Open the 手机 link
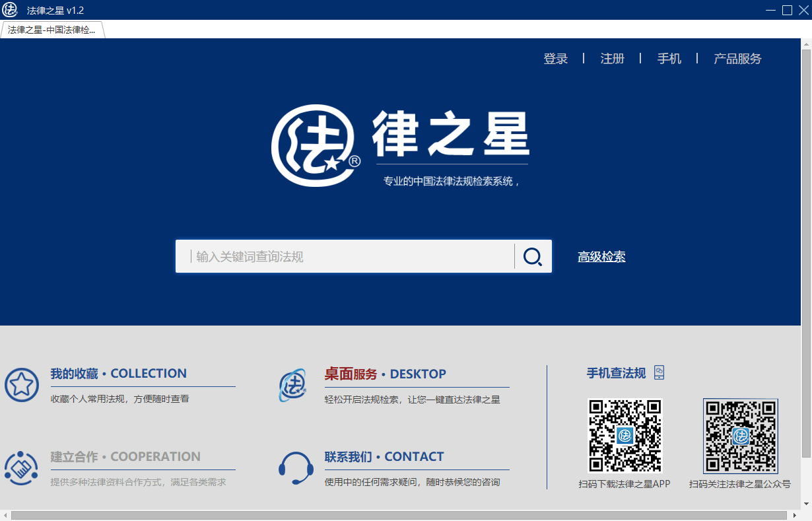 [x=669, y=59]
